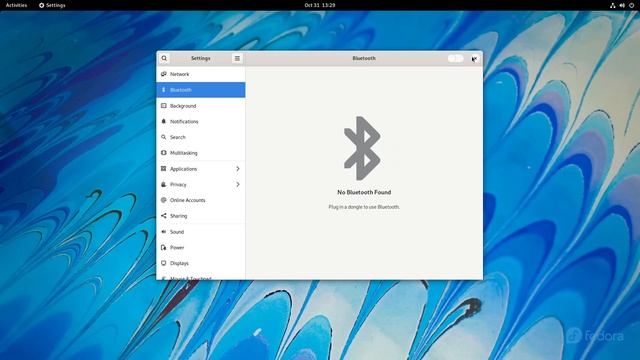Click the Sound speaker icon
Image resolution: width=640 pixels, height=360 pixels.
click(164, 231)
